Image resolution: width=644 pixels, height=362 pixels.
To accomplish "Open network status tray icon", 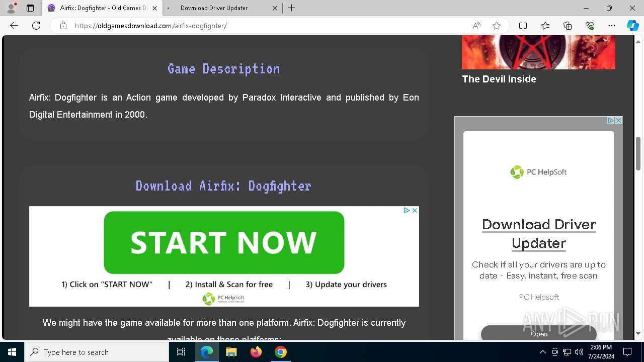I will pos(567,352).
